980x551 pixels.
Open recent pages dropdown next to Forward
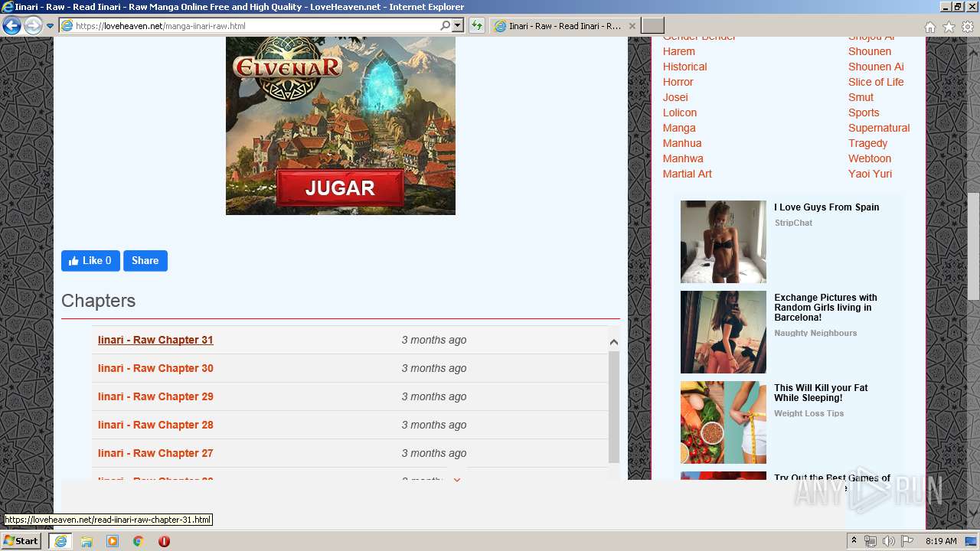[x=50, y=26]
